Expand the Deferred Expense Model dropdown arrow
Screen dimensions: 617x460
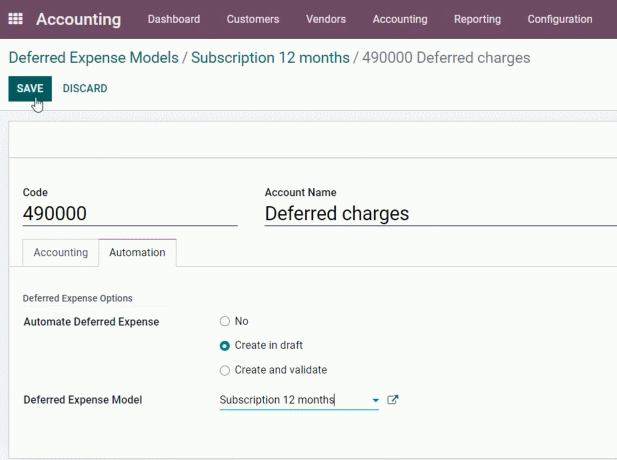coord(375,400)
